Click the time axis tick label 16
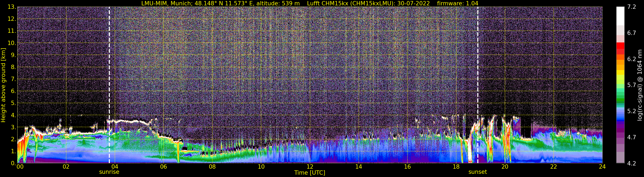This screenshot has height=177, width=644. coord(407,167)
